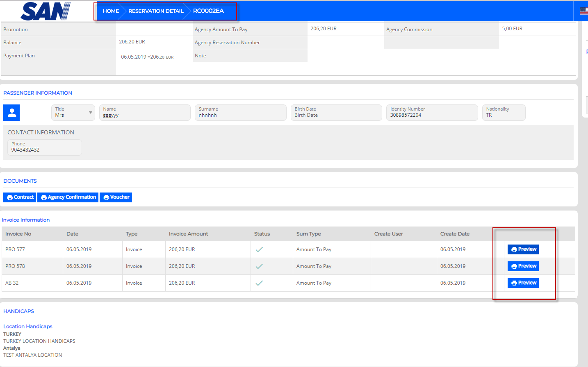The width and height of the screenshot is (588, 367).
Task: Preview invoice PRO 577
Action: tap(523, 249)
